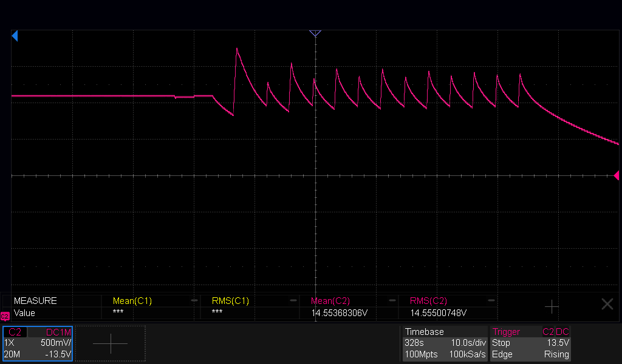Add a measurement with the plus icon

[x=552, y=306]
